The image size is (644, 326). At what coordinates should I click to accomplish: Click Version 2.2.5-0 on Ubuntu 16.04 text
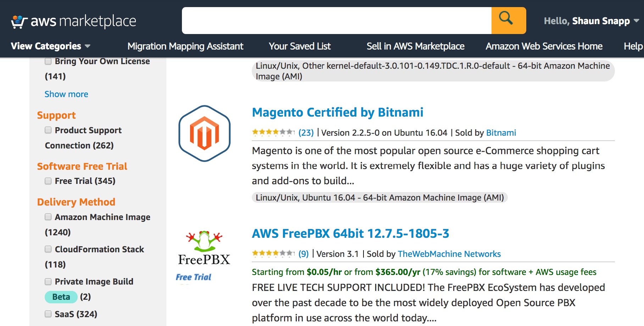(384, 133)
